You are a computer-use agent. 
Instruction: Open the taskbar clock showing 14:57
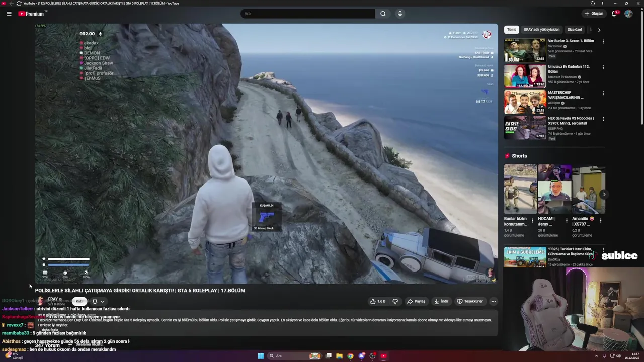pos(631,356)
